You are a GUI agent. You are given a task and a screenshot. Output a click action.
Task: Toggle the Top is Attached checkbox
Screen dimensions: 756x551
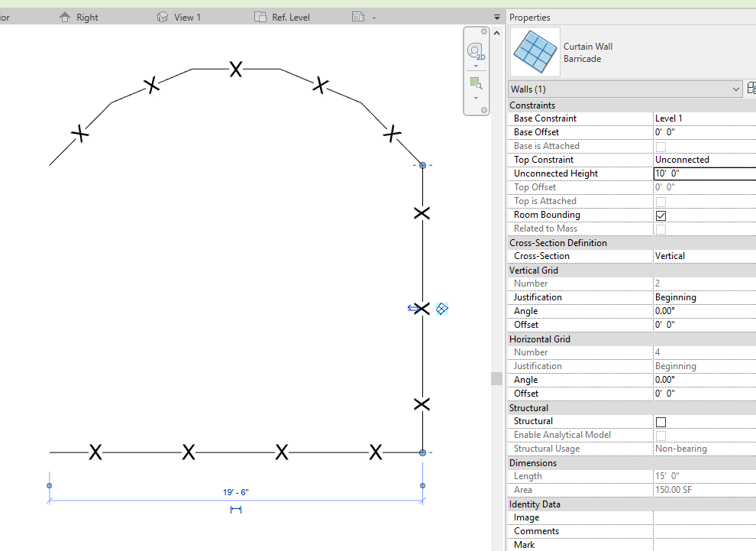(661, 200)
